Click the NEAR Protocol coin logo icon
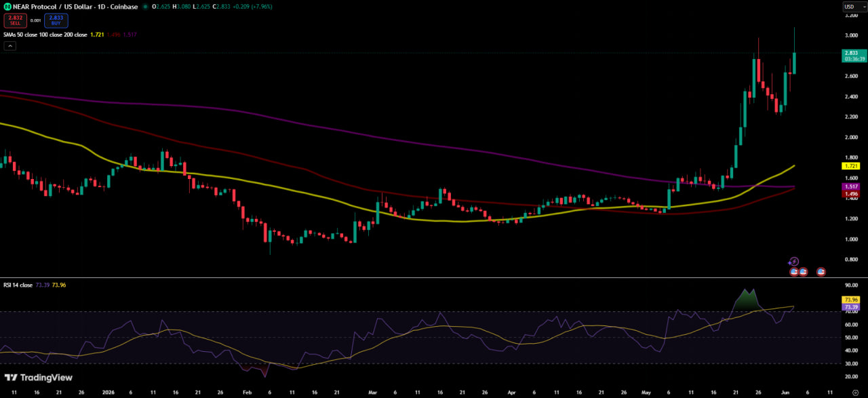The width and height of the screenshot is (868, 398). [7, 7]
